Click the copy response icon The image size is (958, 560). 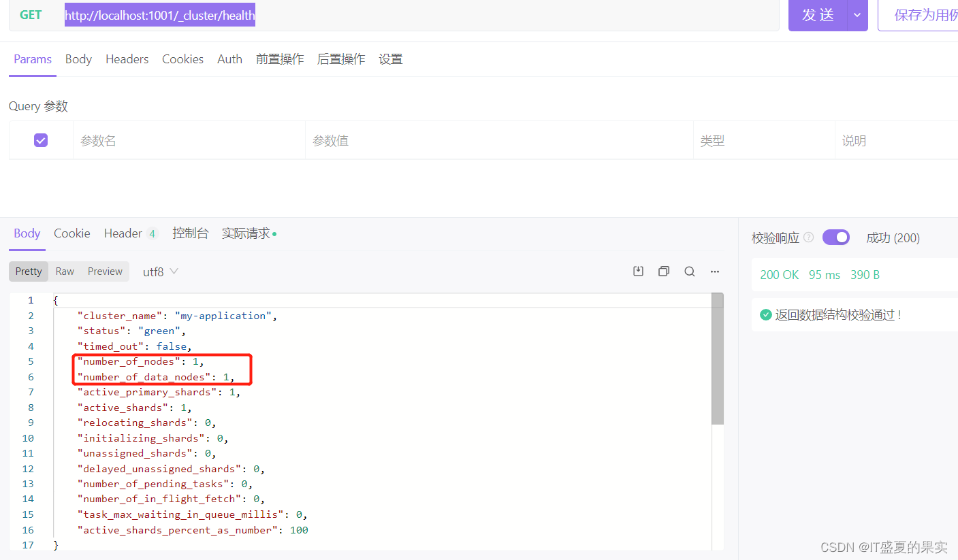(x=664, y=271)
